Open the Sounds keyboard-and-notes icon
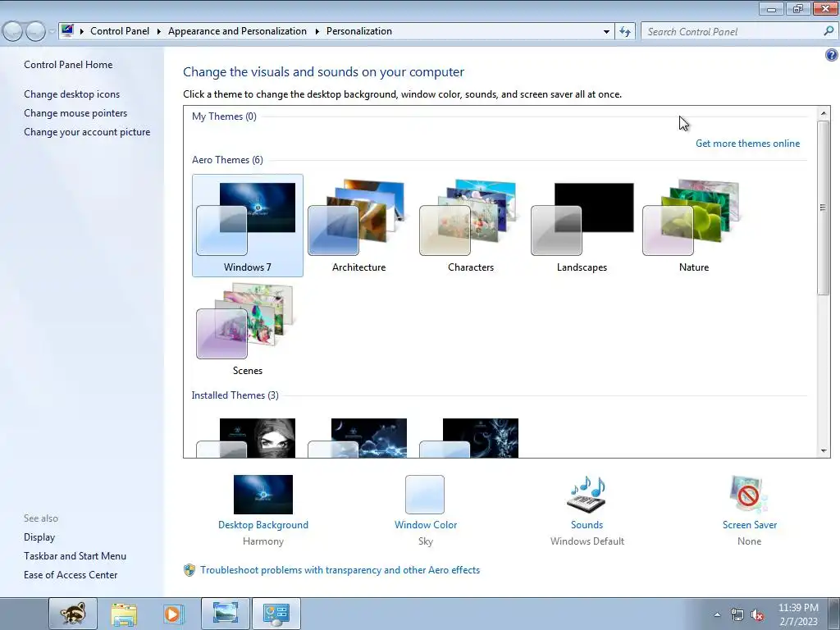The width and height of the screenshot is (840, 630). pos(587,495)
